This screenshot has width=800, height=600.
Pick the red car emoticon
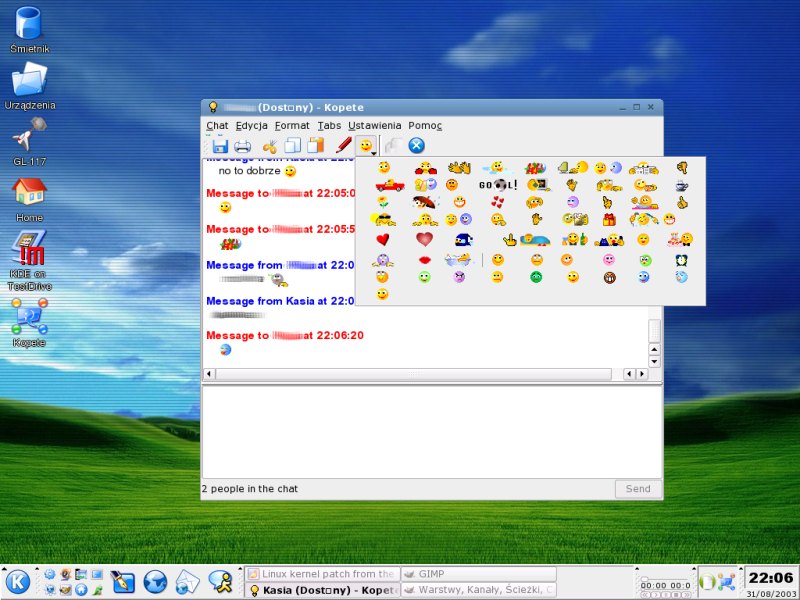point(390,185)
